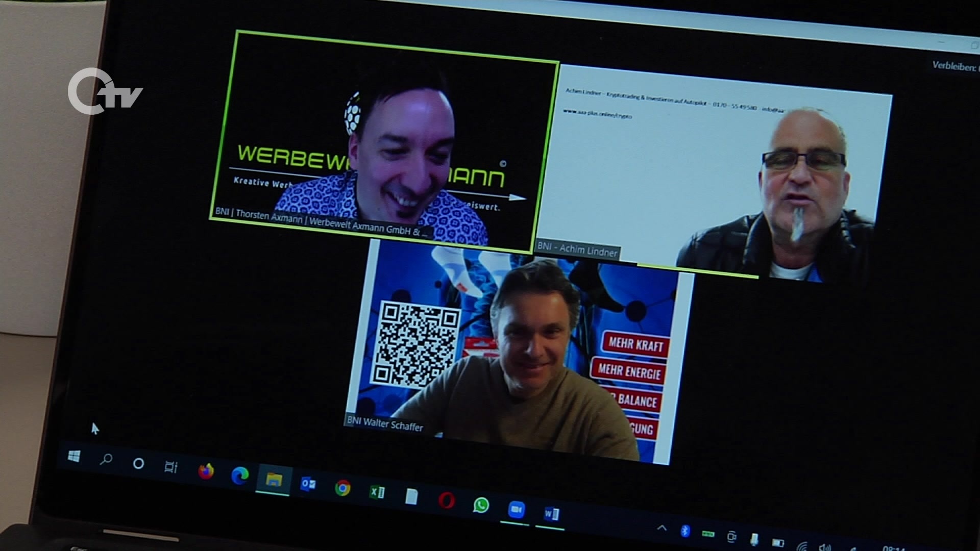Open Firefox from the taskbar

tap(206, 471)
